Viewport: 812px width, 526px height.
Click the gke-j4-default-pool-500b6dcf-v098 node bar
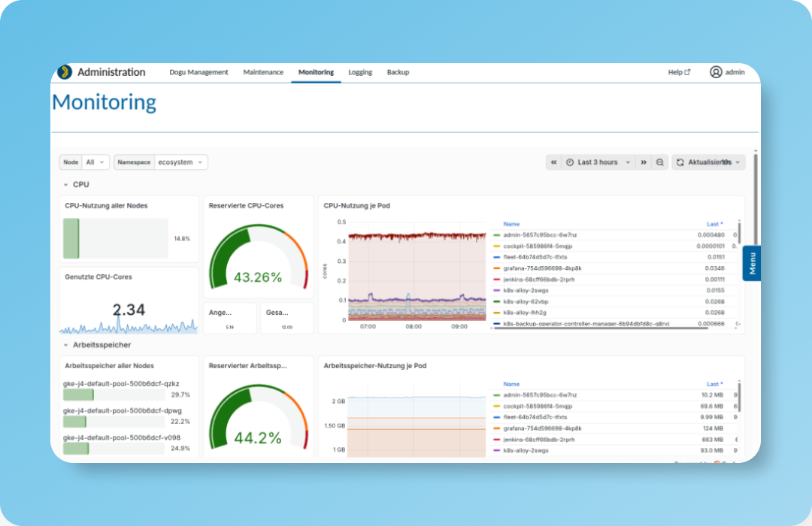tap(114, 449)
